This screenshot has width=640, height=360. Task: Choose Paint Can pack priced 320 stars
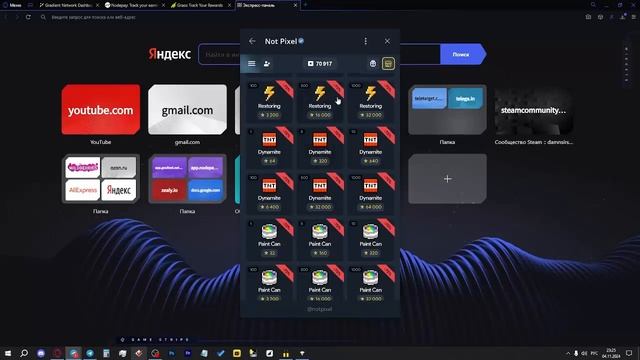(x=371, y=240)
